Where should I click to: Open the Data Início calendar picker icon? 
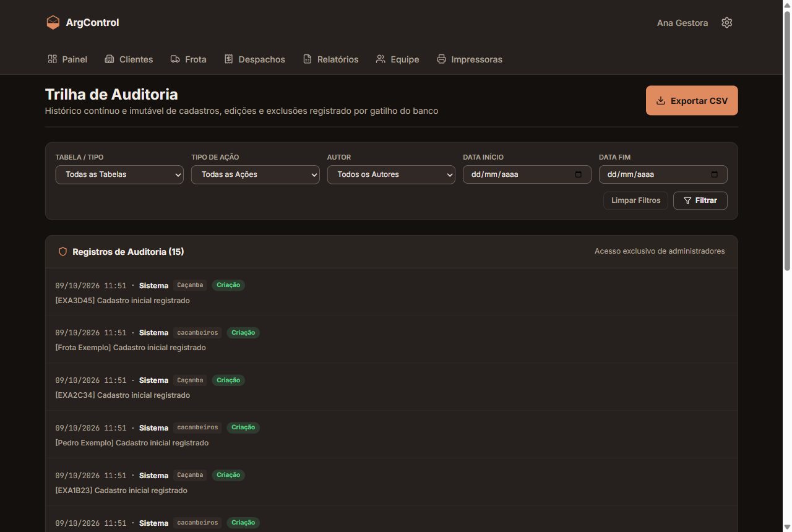pyautogui.click(x=579, y=174)
